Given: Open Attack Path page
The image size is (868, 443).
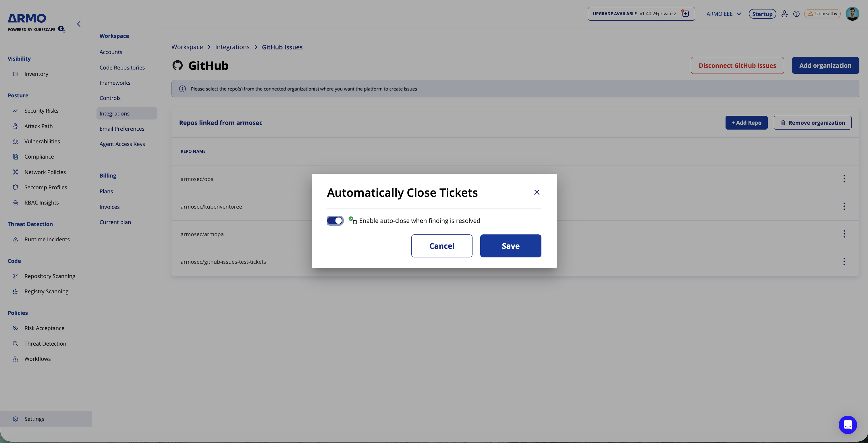Looking at the screenshot, I should pos(38,126).
